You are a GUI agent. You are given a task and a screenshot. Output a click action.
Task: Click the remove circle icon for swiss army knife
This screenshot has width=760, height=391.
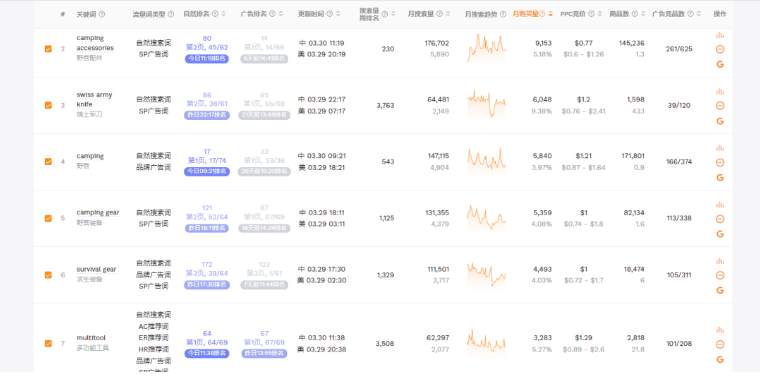[720, 106]
